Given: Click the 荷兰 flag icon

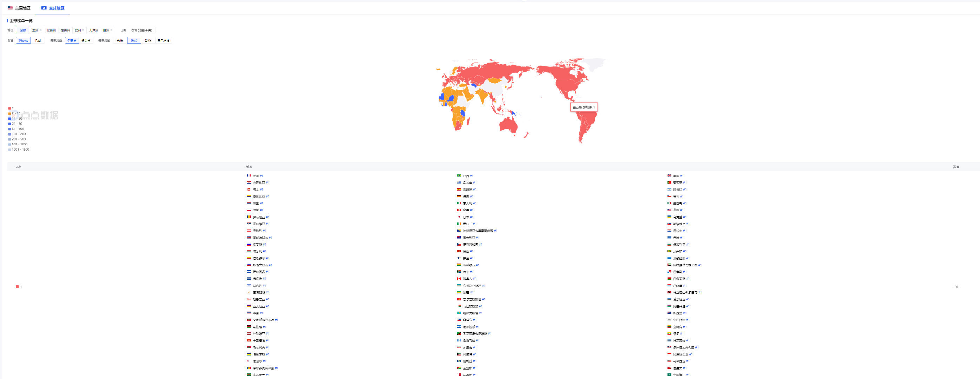Looking at the screenshot, I should tap(249, 203).
